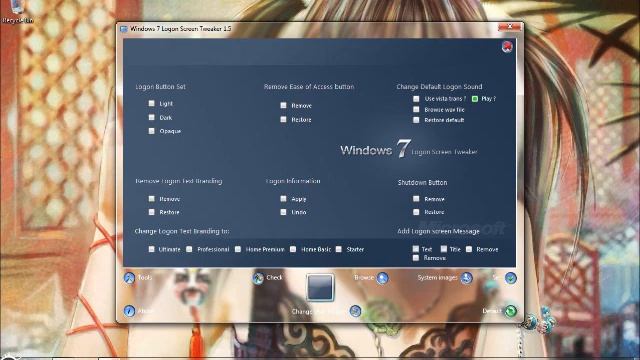Screen dimensions: 640x360
Task: Click the Browse label
Action: pyautogui.click(x=364, y=278)
